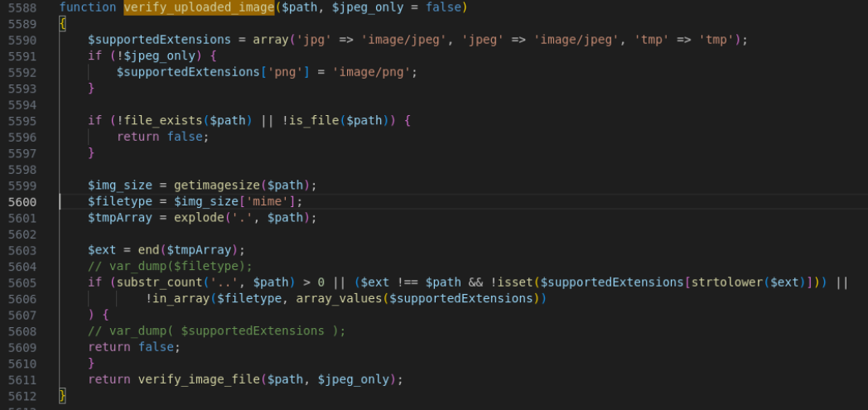Click the closing brace on line 5597
This screenshot has height=410, width=868.
click(x=91, y=153)
